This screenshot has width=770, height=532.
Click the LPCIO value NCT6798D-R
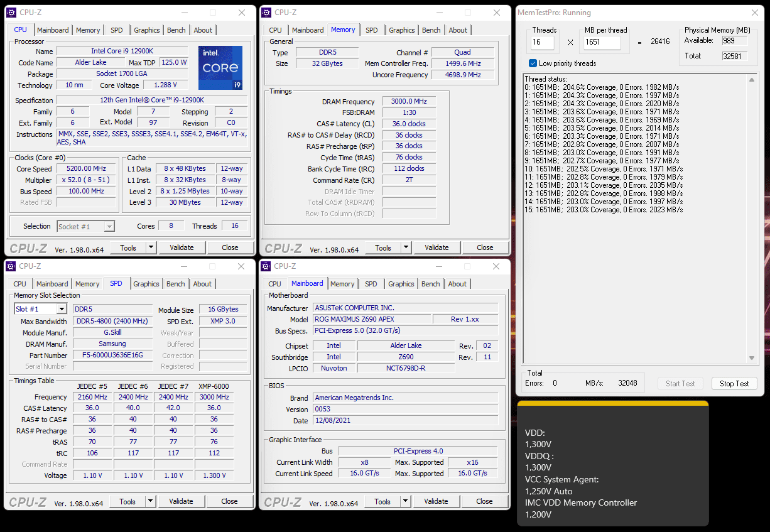pos(406,368)
